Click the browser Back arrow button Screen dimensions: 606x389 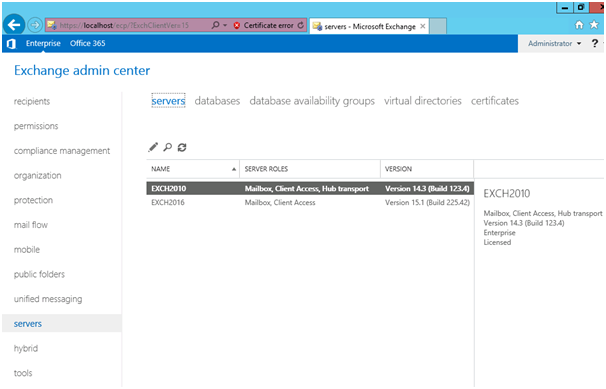(x=14, y=25)
